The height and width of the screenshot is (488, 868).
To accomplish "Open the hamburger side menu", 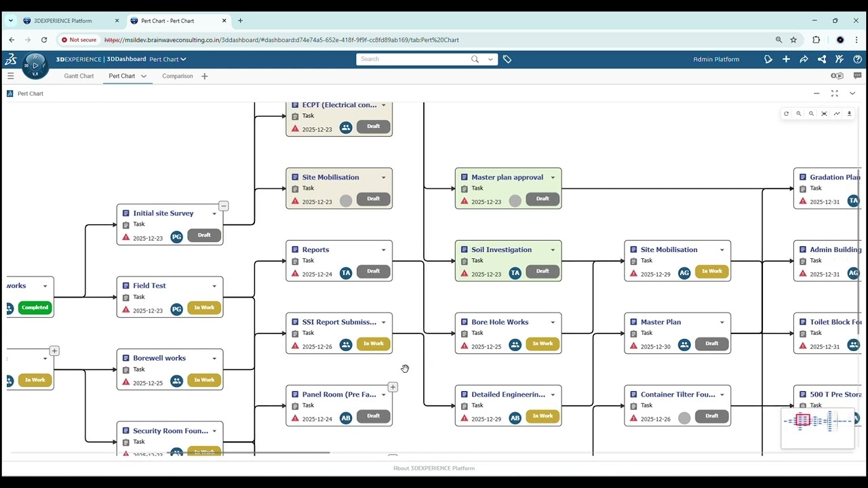I will (x=10, y=76).
